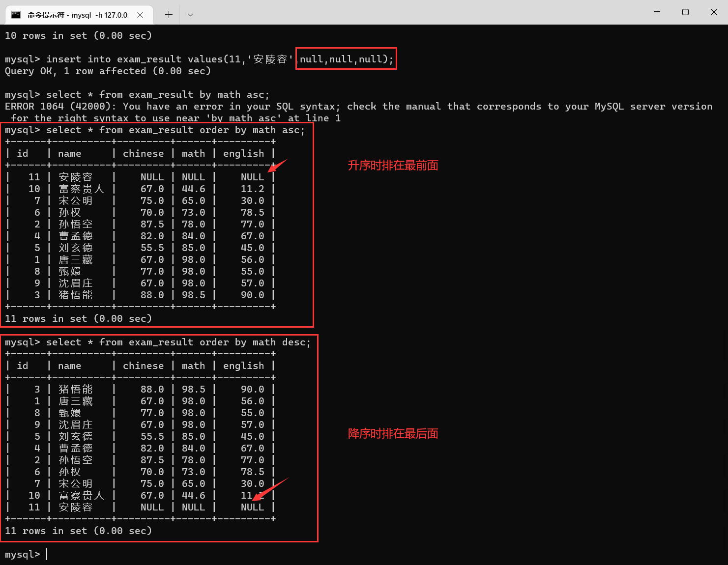
Task: Click the first '11 rows in set' line
Action: tap(78, 318)
